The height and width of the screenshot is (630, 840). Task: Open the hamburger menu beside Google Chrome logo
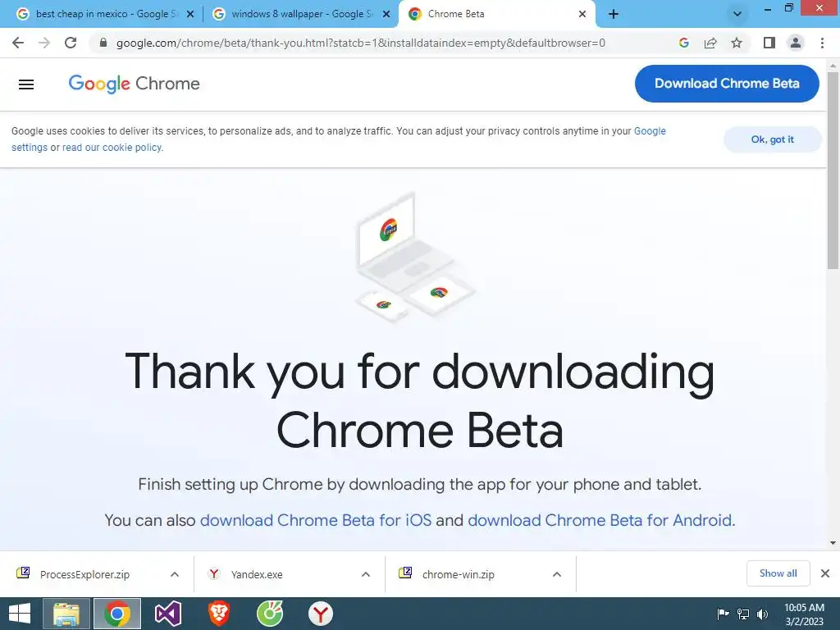[25, 84]
